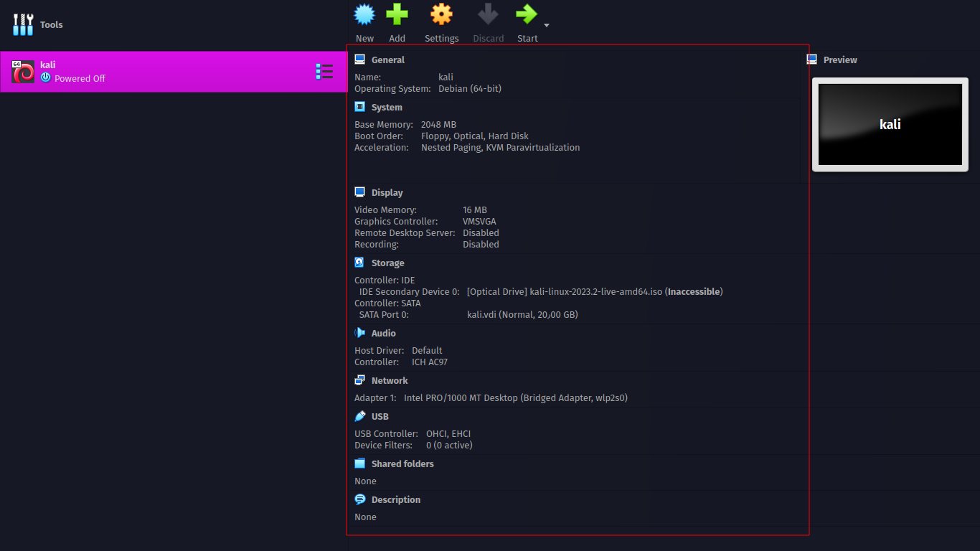
Task: Start the VM with the green arrow
Action: [527, 14]
